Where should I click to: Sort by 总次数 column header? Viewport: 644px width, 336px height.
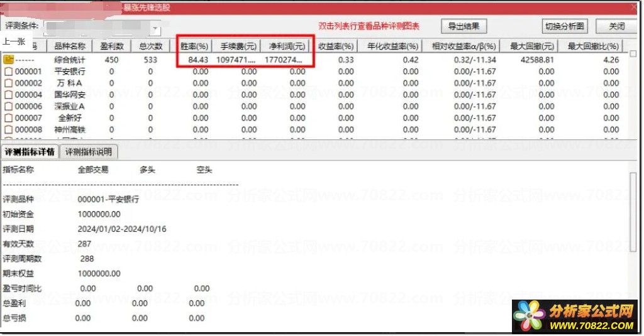150,46
